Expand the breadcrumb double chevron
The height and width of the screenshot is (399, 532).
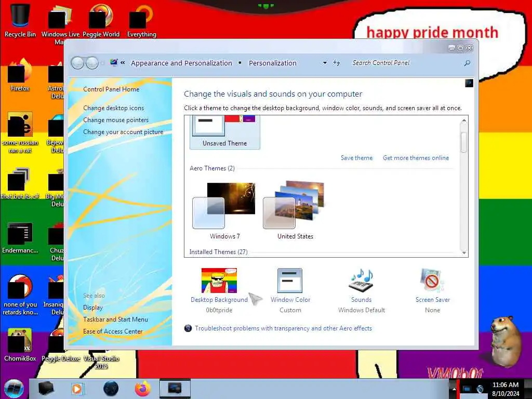tap(123, 63)
